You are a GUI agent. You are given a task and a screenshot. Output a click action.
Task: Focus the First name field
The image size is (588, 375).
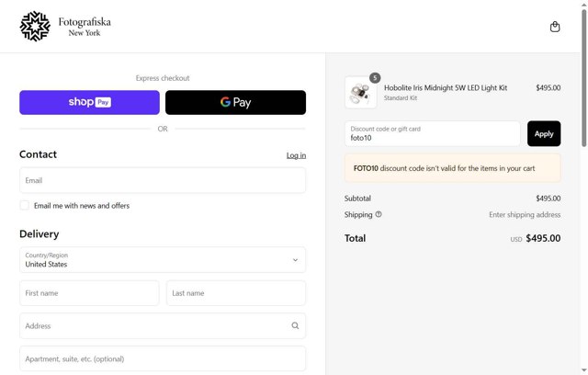[x=89, y=293]
